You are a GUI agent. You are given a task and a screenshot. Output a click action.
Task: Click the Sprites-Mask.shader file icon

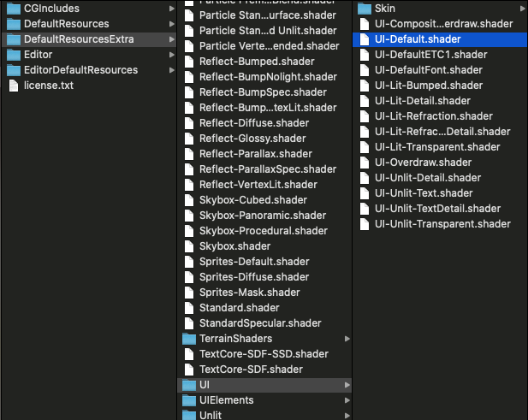pyautogui.click(x=189, y=292)
